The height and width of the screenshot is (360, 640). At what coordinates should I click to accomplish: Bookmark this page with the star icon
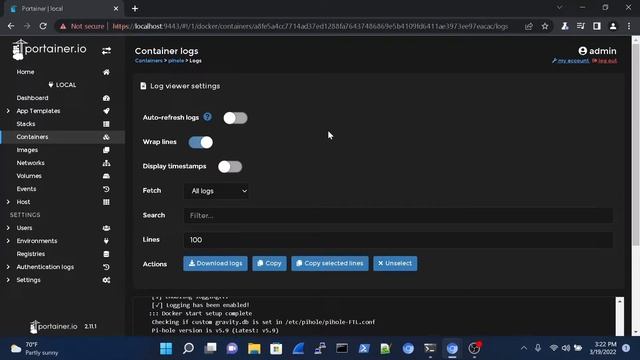[545, 26]
